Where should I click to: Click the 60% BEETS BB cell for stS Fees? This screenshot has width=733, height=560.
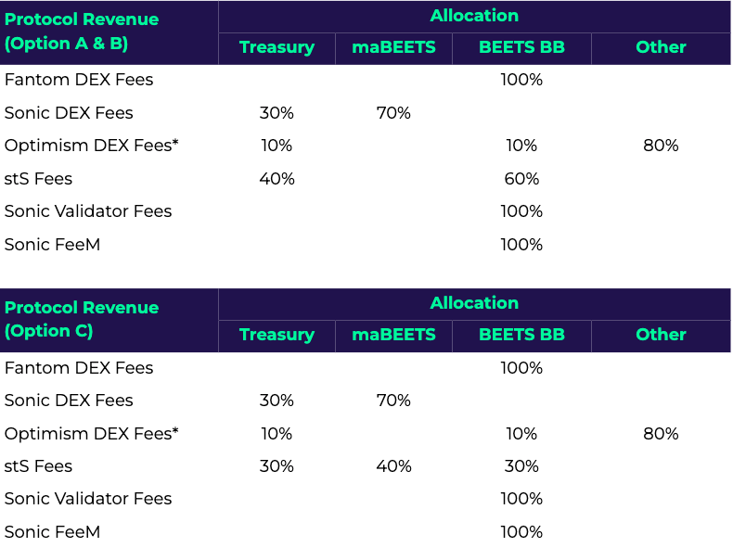coord(521,179)
